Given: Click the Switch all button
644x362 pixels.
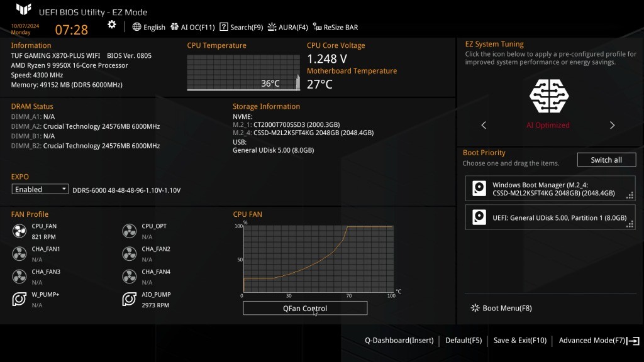Looking at the screenshot, I should (x=606, y=160).
